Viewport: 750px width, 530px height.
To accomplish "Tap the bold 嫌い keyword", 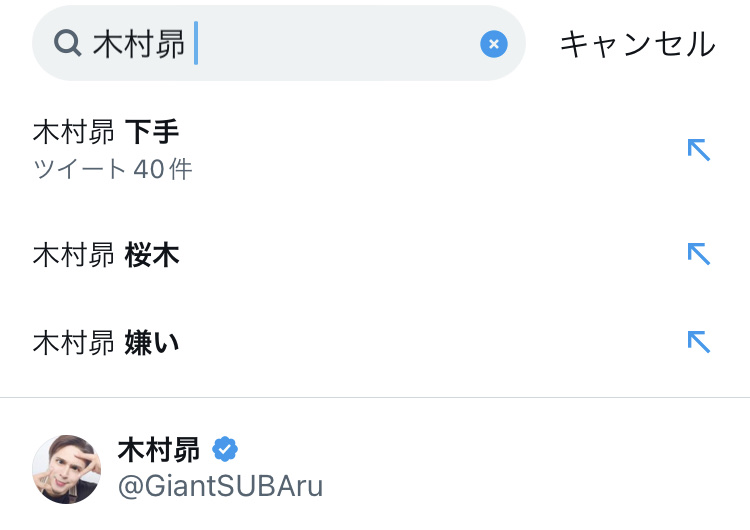I will click(152, 343).
